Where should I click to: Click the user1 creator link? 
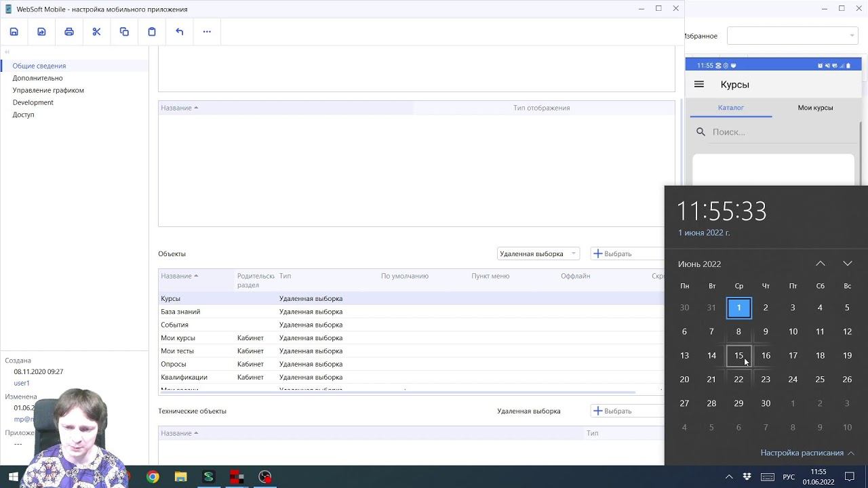[22, 383]
